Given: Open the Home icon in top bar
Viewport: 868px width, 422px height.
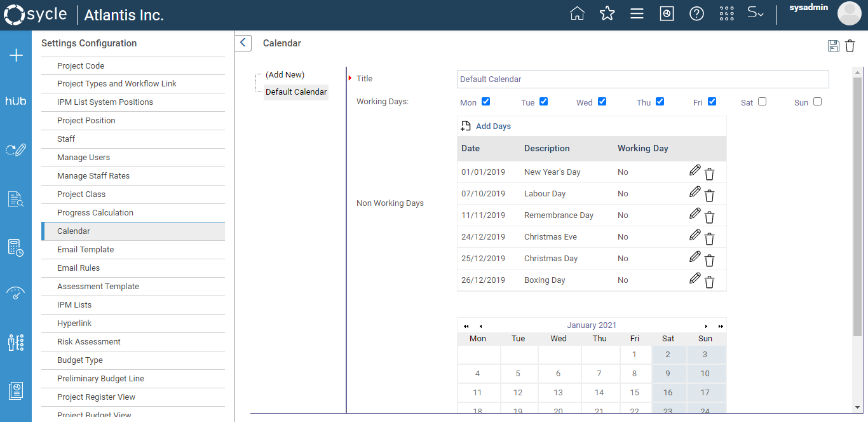Looking at the screenshot, I should (x=577, y=13).
